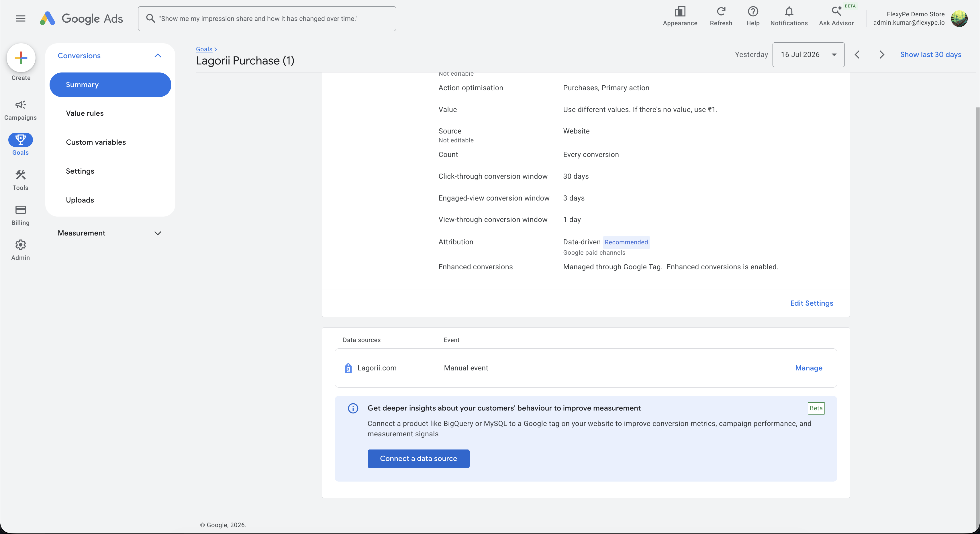980x534 pixels.
Task: Click the Lagorii Purchase (1) page title
Action: (245, 61)
